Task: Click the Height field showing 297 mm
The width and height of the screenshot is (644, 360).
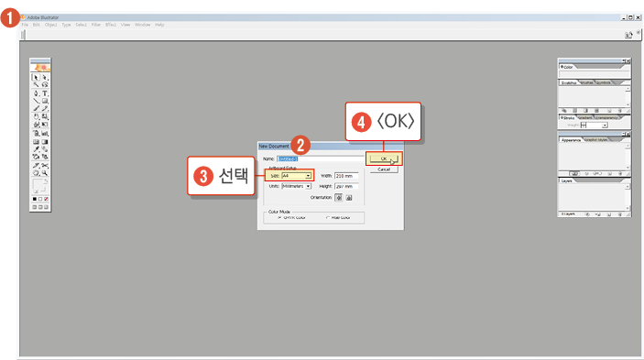Action: (346, 186)
